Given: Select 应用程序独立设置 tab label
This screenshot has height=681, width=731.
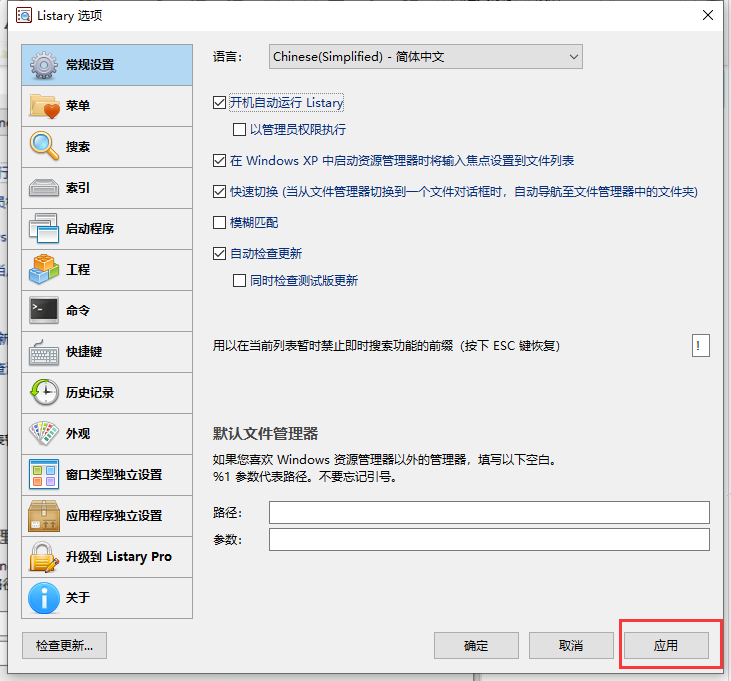Looking at the screenshot, I should coord(114,516).
